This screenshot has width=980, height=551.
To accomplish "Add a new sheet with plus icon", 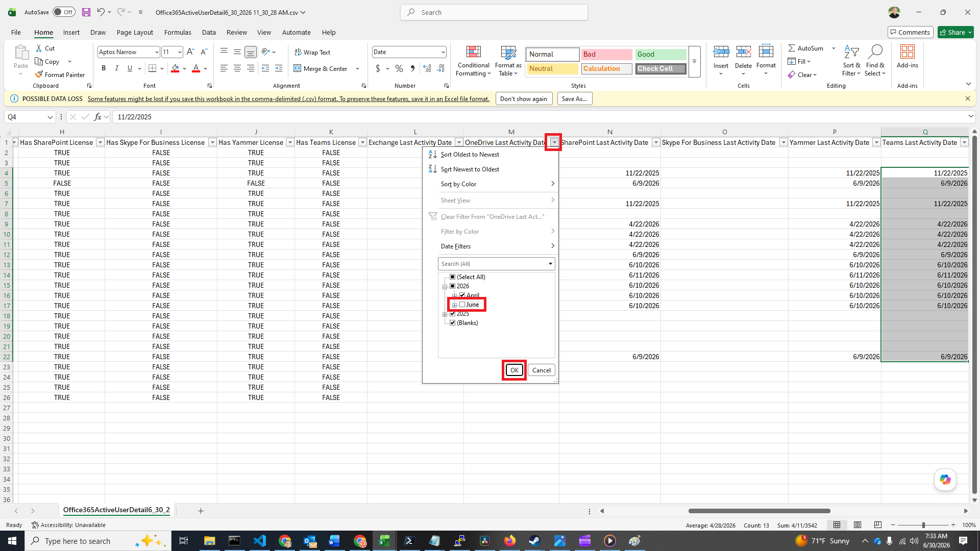I will point(201,511).
